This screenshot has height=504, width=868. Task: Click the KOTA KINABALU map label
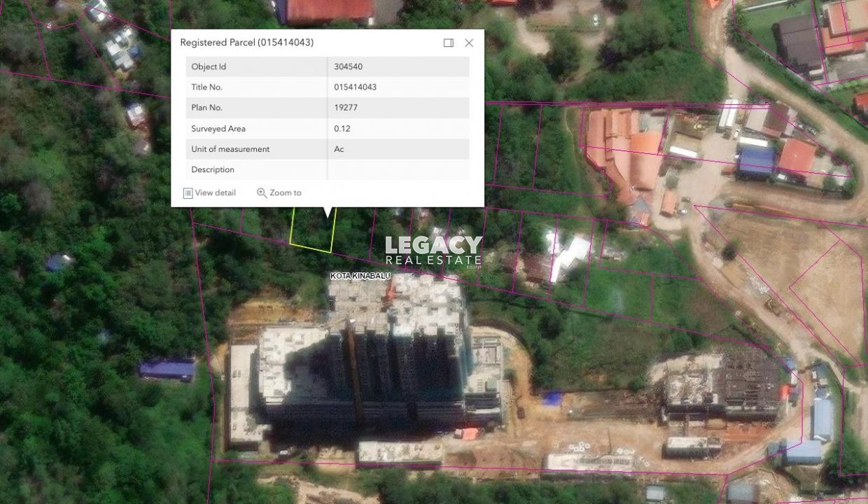pos(360,276)
